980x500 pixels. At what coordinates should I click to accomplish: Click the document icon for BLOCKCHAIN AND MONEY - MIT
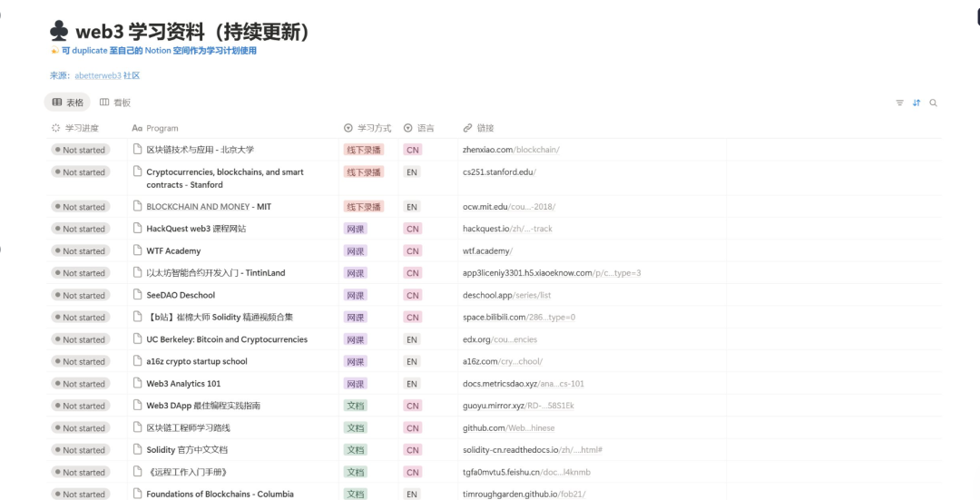[x=138, y=207]
